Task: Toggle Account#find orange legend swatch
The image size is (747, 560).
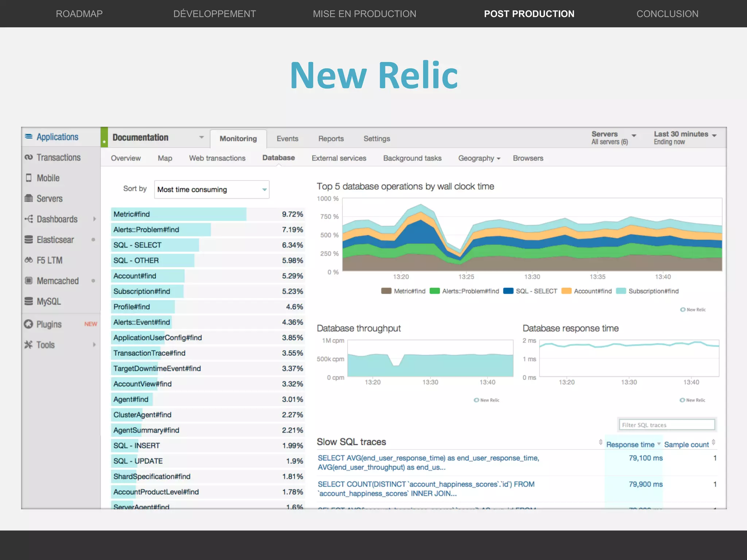Action: (566, 291)
